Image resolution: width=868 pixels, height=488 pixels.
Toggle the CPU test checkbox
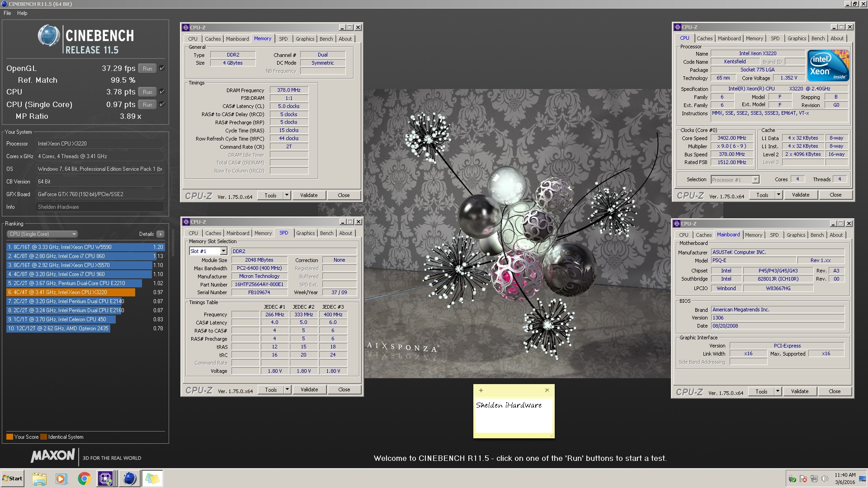[162, 92]
